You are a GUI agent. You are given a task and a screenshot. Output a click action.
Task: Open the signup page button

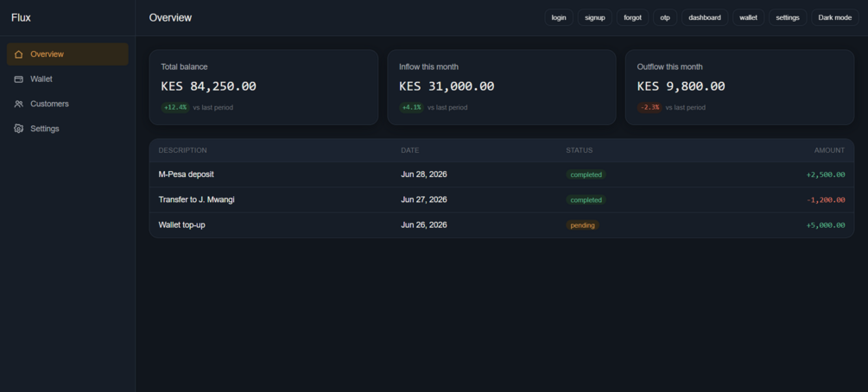[595, 18]
